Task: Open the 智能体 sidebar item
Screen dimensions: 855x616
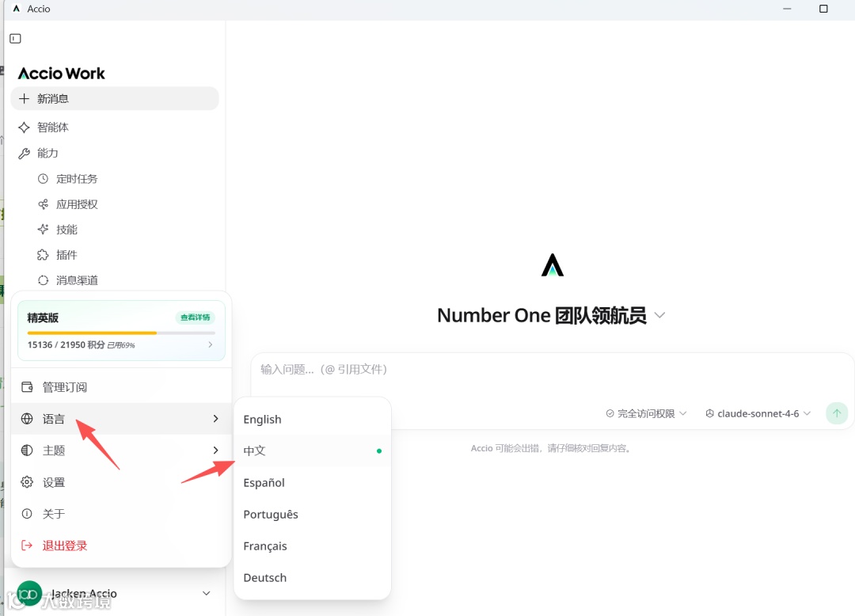Action: coord(115,127)
